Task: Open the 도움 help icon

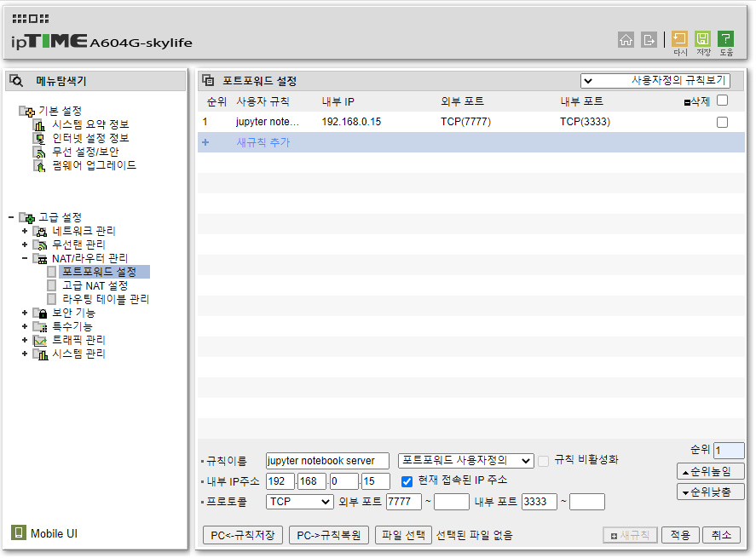Action: pos(725,39)
